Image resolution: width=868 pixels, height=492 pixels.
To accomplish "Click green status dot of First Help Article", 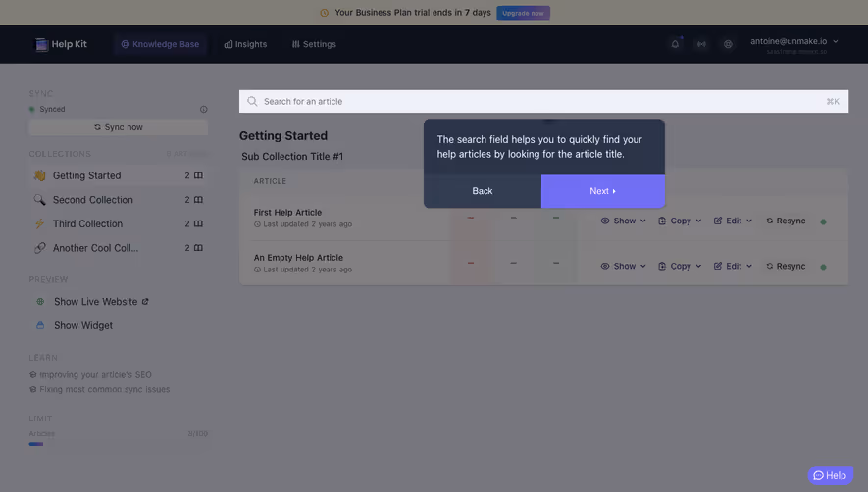I will coord(823,221).
